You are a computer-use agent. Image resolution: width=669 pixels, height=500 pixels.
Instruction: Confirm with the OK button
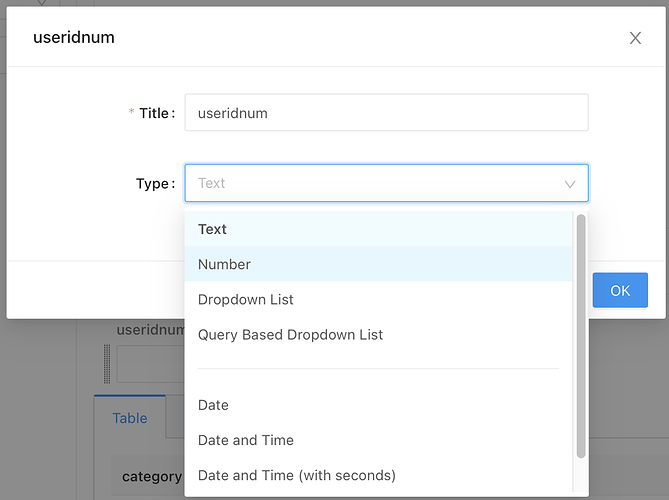[x=620, y=290]
